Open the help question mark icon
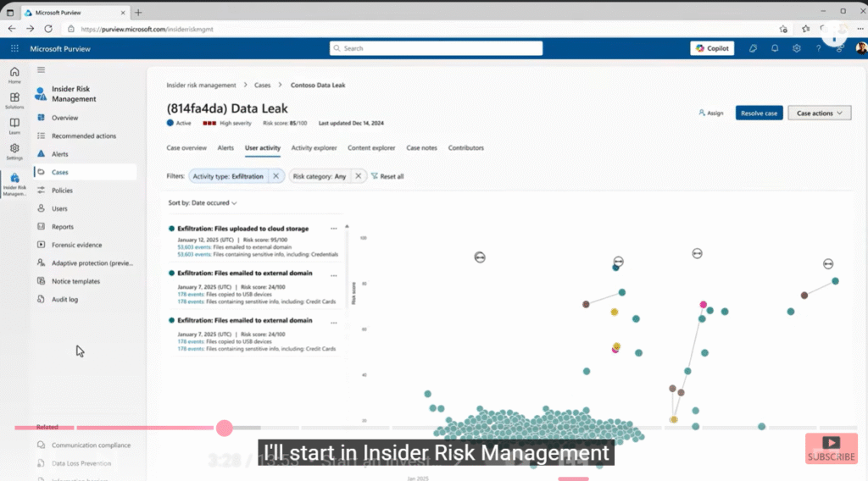This screenshot has width=868, height=481. pos(818,48)
